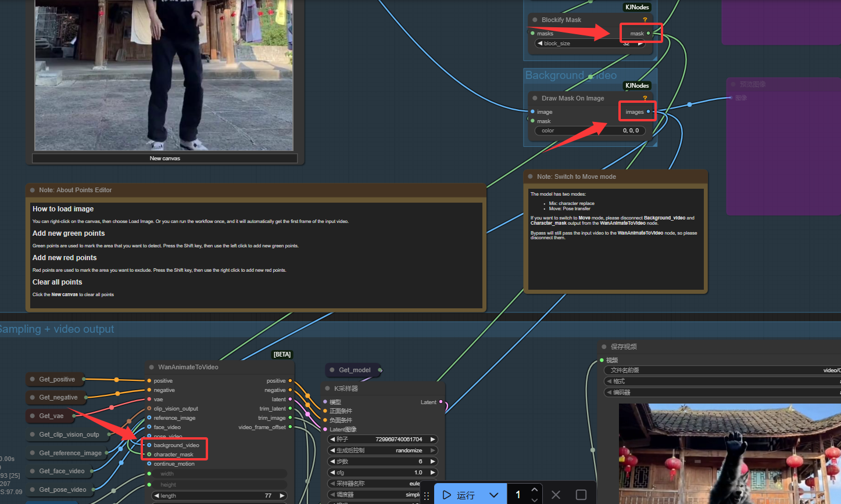This screenshot has width=841, height=504.
Task: Click the 预览图像 图像 input socket
Action: pyautogui.click(x=731, y=98)
